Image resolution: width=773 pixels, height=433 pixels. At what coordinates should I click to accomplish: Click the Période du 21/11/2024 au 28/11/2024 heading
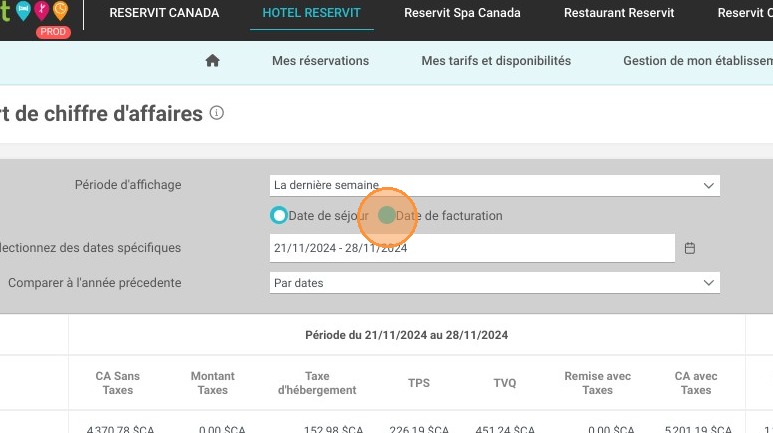(407, 335)
